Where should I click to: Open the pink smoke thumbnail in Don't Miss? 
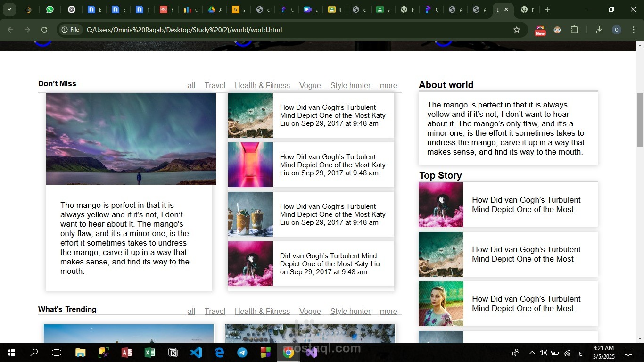click(x=250, y=263)
